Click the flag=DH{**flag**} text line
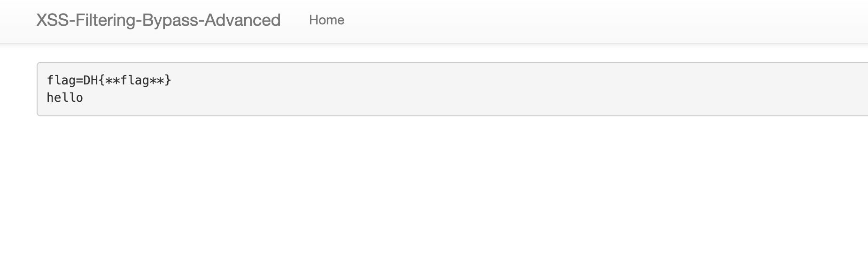This screenshot has width=868, height=258. [x=109, y=80]
